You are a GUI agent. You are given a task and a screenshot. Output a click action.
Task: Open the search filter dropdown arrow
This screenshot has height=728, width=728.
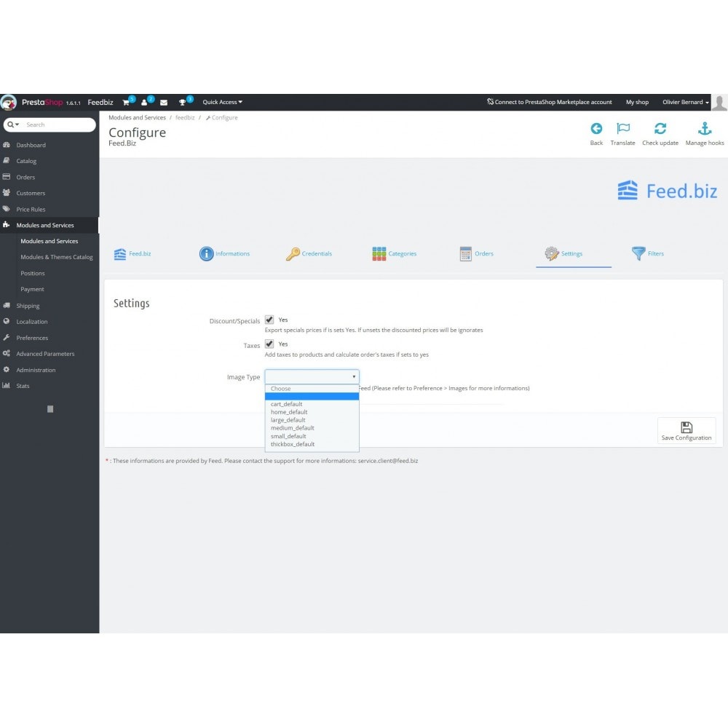coord(13,124)
